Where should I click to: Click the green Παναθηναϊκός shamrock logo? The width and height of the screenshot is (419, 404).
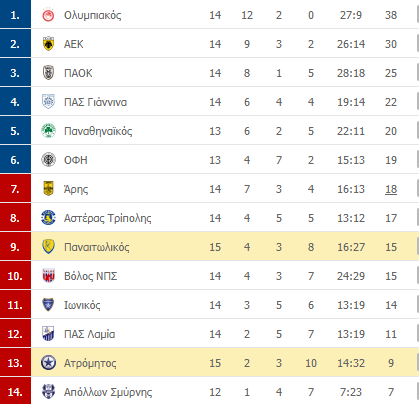(x=48, y=131)
